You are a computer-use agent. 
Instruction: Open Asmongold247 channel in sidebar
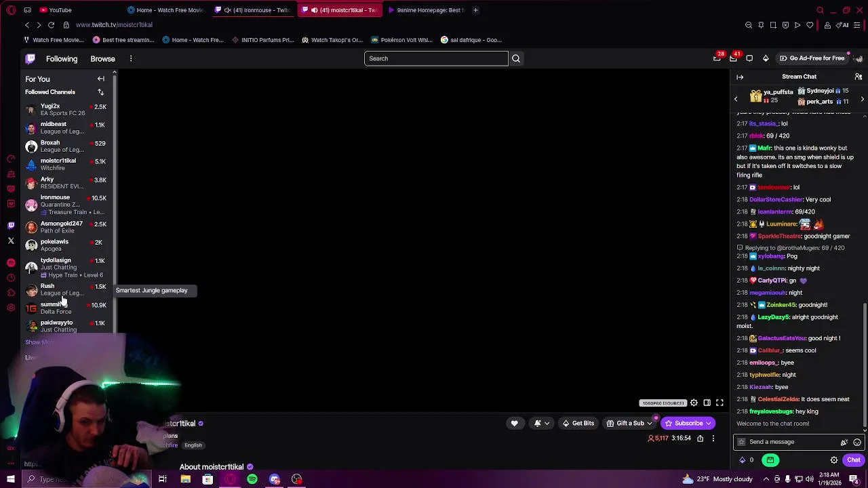[x=66, y=227]
